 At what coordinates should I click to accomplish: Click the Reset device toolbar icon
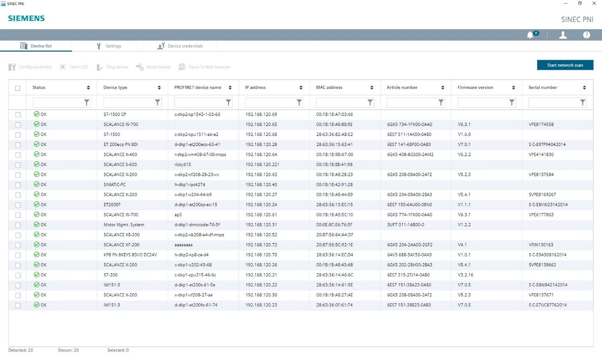click(140, 67)
